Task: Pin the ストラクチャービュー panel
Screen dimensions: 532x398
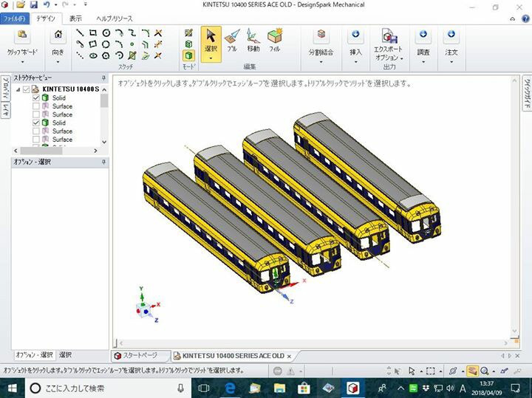Action: click(x=104, y=78)
